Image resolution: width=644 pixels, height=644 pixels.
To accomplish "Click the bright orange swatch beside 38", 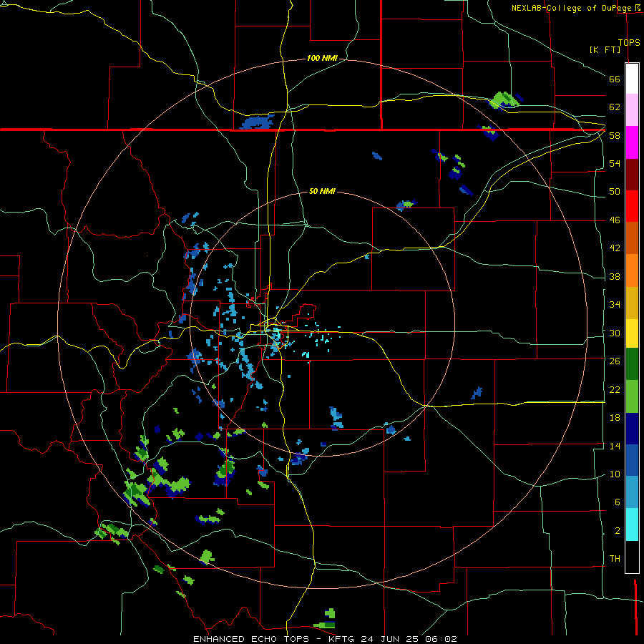I will click(632, 270).
